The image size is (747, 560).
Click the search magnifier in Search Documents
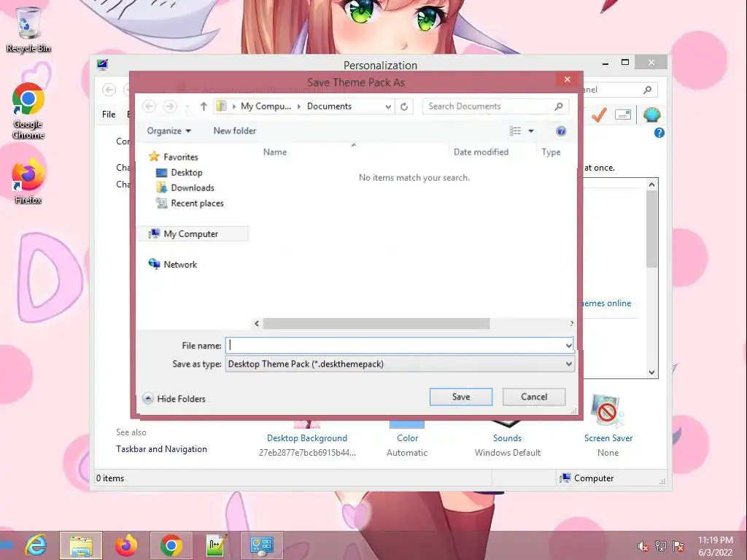pos(559,106)
